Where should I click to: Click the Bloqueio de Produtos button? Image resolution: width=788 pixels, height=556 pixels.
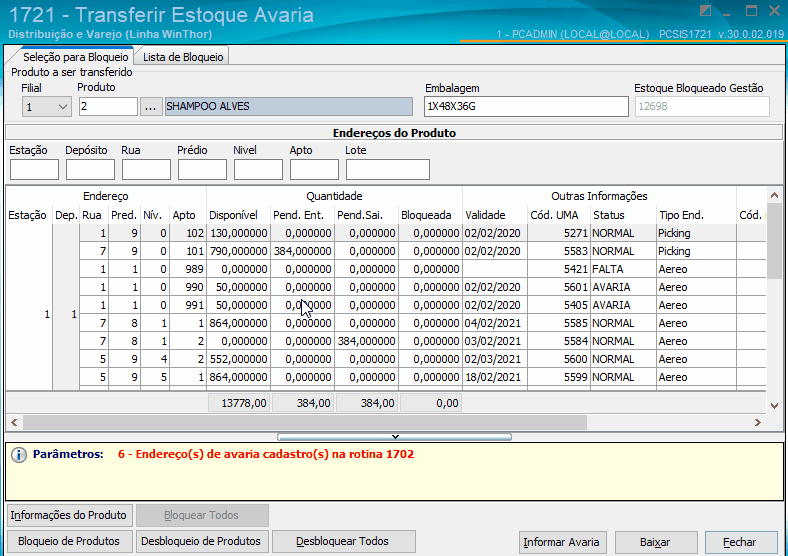(x=68, y=541)
